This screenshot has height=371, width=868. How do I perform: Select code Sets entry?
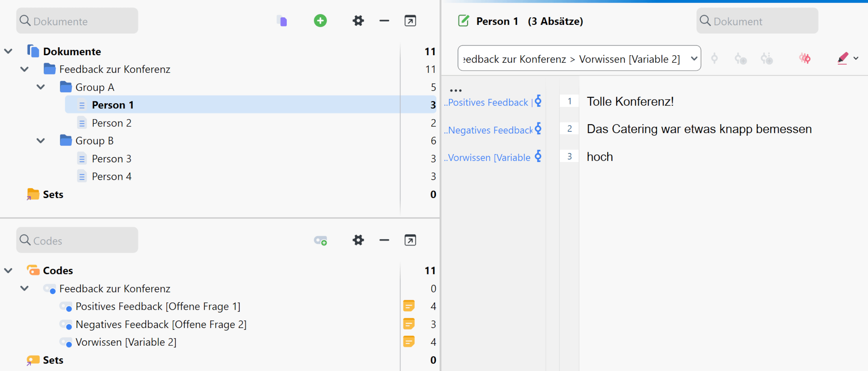pos(53,360)
